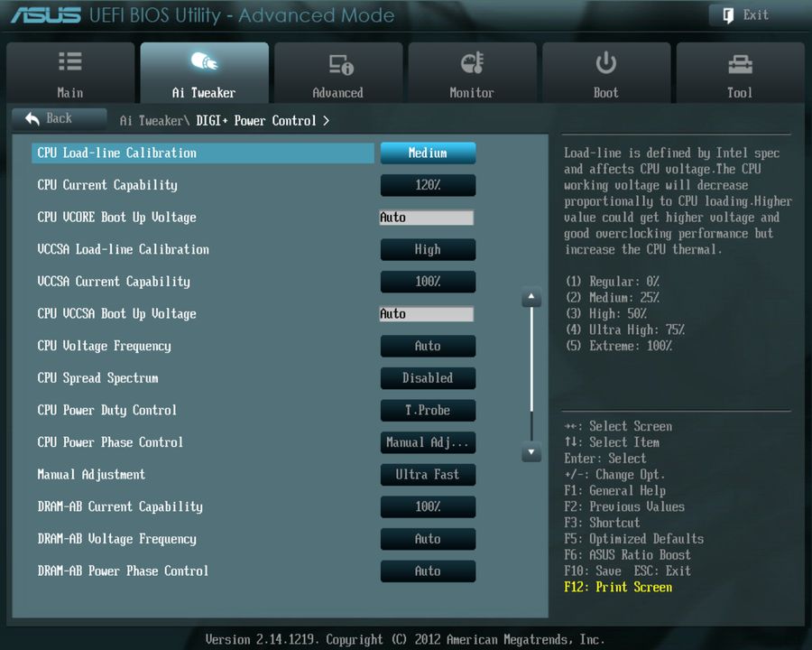Image resolution: width=812 pixels, height=650 pixels.
Task: Open Advanced settings via its page icon
Action: (337, 63)
